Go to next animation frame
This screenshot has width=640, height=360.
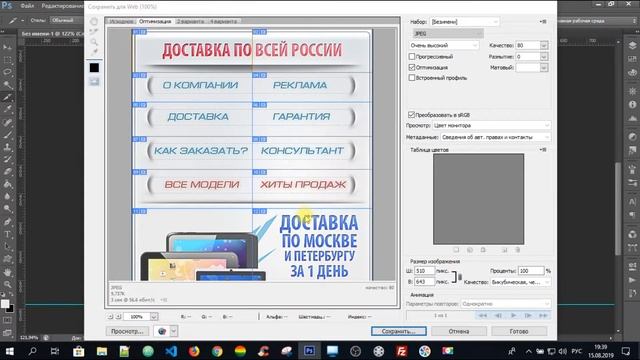click(528, 316)
